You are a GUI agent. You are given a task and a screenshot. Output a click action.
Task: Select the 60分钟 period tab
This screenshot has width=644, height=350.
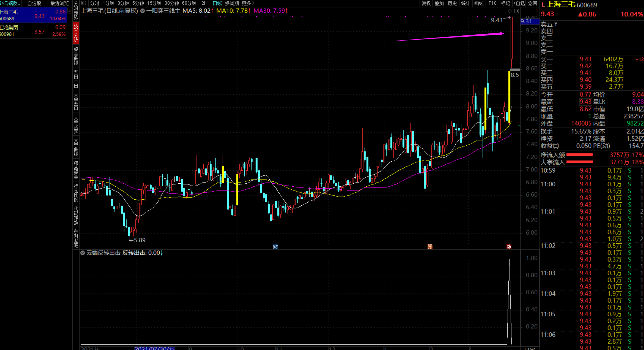[189, 3]
